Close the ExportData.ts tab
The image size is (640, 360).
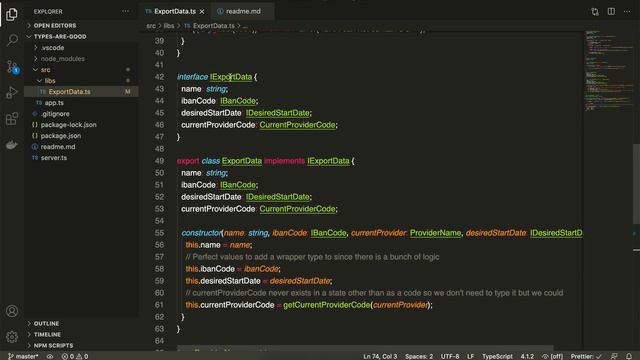202,12
